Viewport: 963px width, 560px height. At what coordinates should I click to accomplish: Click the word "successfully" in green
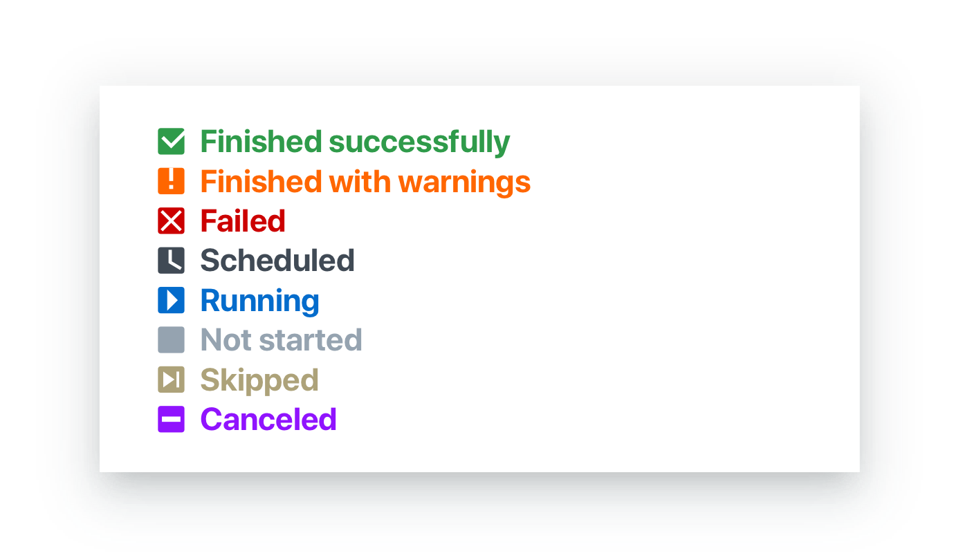pyautogui.click(x=419, y=142)
